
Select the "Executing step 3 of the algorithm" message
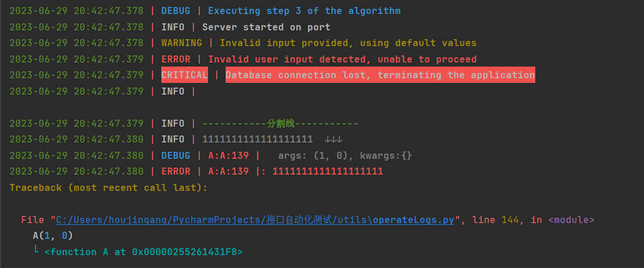[304, 11]
